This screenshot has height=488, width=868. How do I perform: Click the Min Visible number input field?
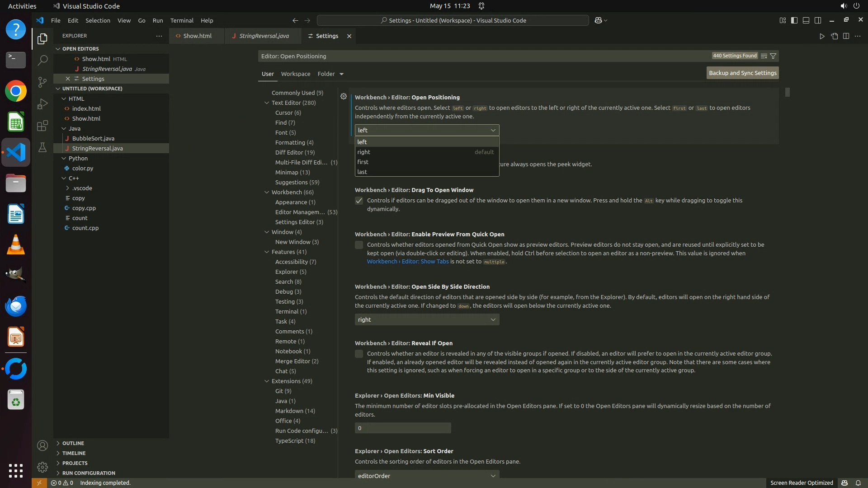[402, 428]
